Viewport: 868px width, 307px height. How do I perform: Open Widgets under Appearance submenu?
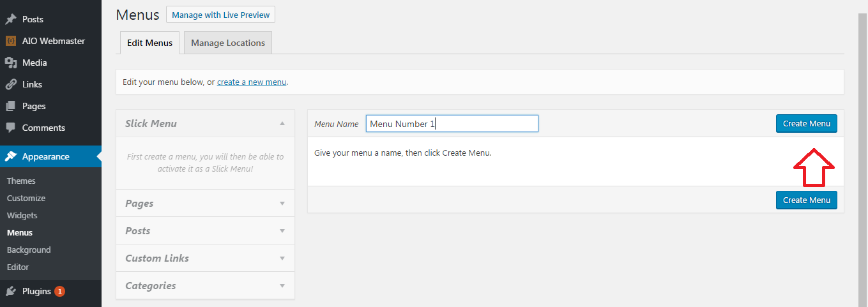22,215
